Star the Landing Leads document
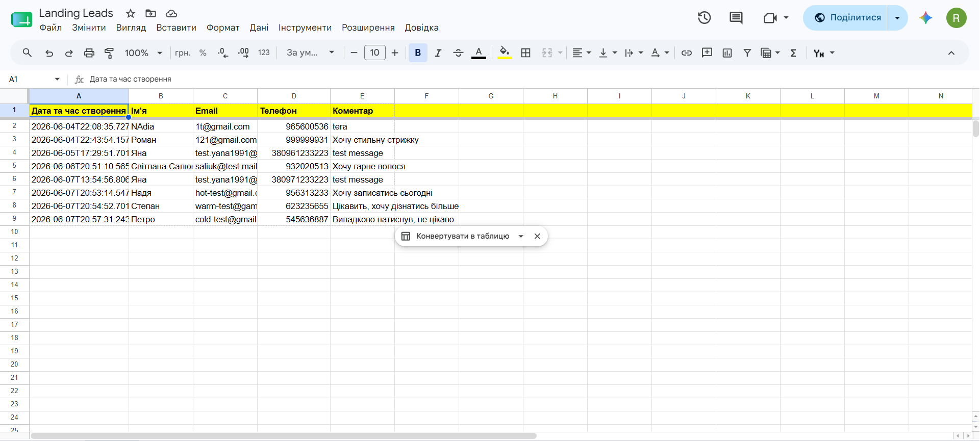The height and width of the screenshot is (441, 980). coord(131,13)
